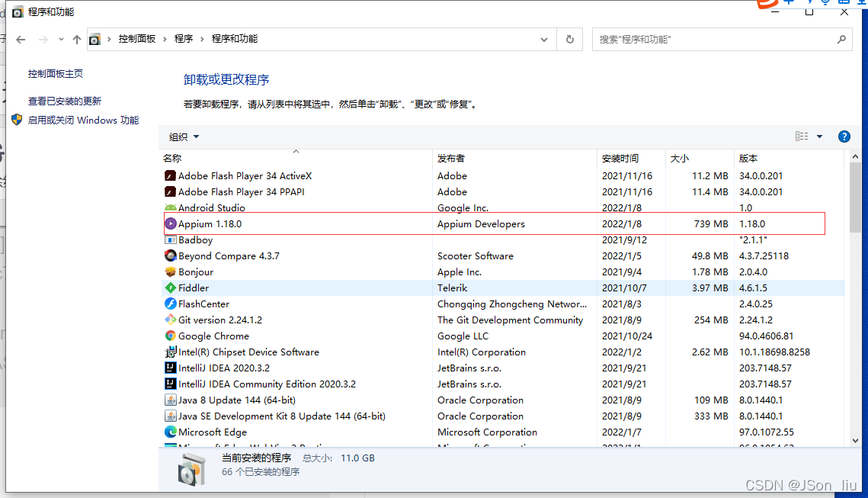
Task: Select 控制面板 breadcrumb in address bar
Action: pyautogui.click(x=136, y=39)
